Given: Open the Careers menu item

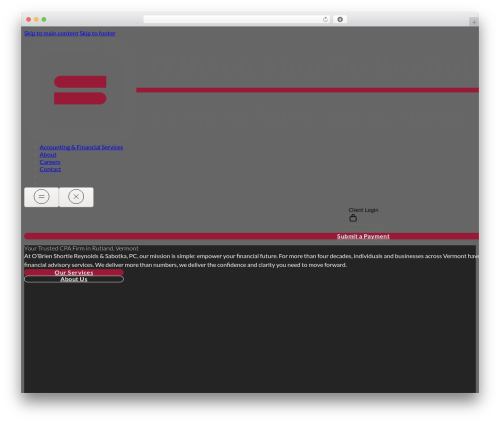Looking at the screenshot, I should pos(50,162).
